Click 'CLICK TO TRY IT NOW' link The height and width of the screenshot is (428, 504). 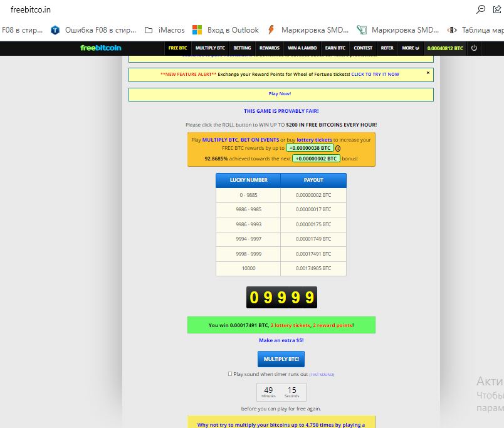pyautogui.click(x=375, y=74)
